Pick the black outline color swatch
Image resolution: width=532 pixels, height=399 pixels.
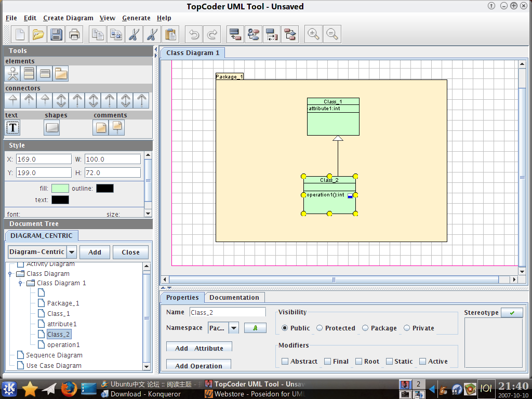click(105, 188)
